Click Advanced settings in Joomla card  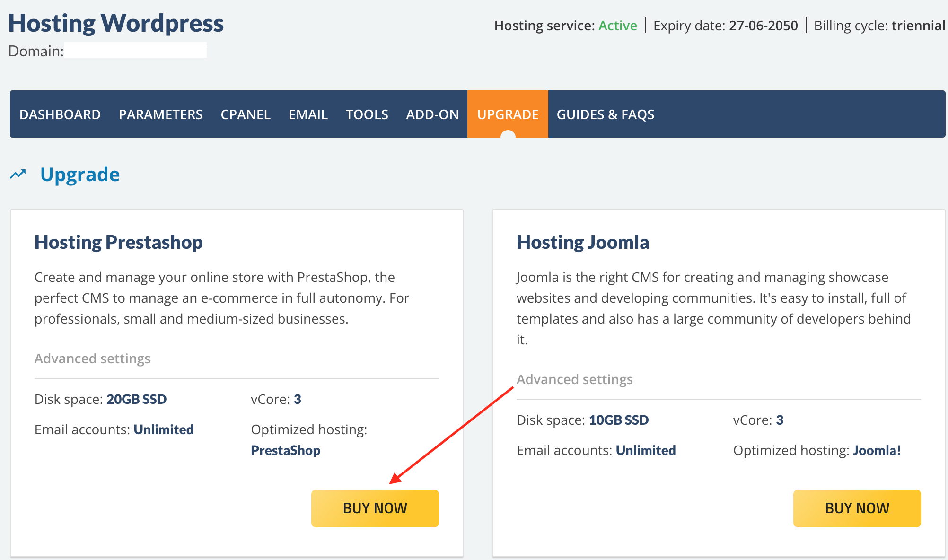pyautogui.click(x=575, y=379)
